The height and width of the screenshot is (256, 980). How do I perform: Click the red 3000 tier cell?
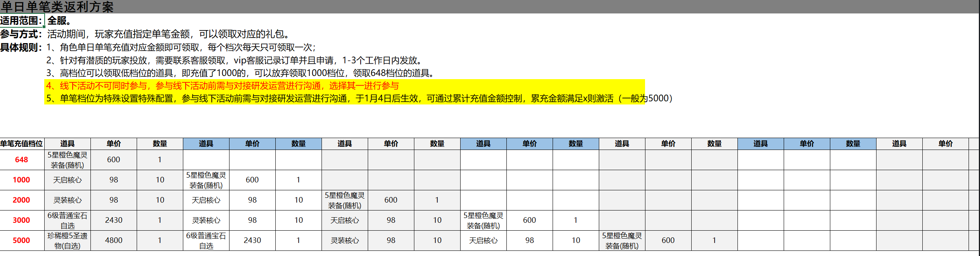(x=22, y=220)
